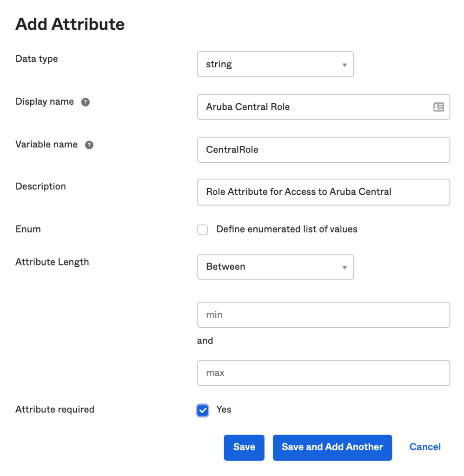Click the min value input box

click(x=323, y=315)
